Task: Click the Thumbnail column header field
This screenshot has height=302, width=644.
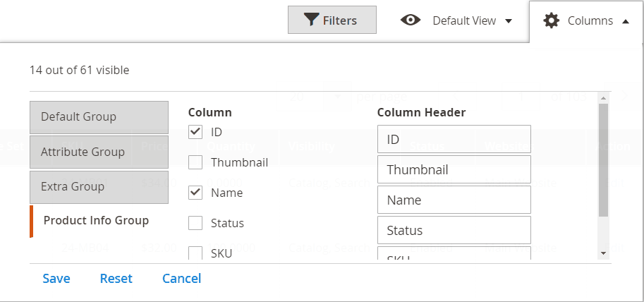Action: coord(454,169)
